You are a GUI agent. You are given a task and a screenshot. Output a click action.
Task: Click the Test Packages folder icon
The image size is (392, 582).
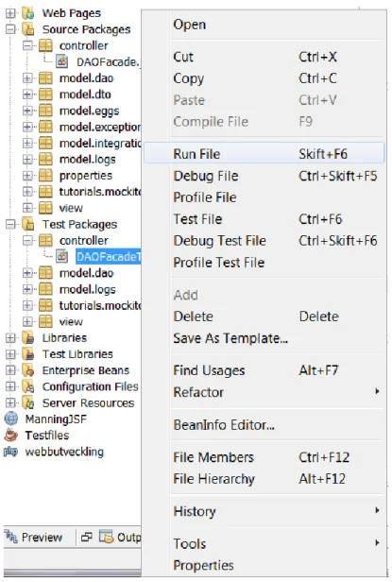click(x=27, y=224)
